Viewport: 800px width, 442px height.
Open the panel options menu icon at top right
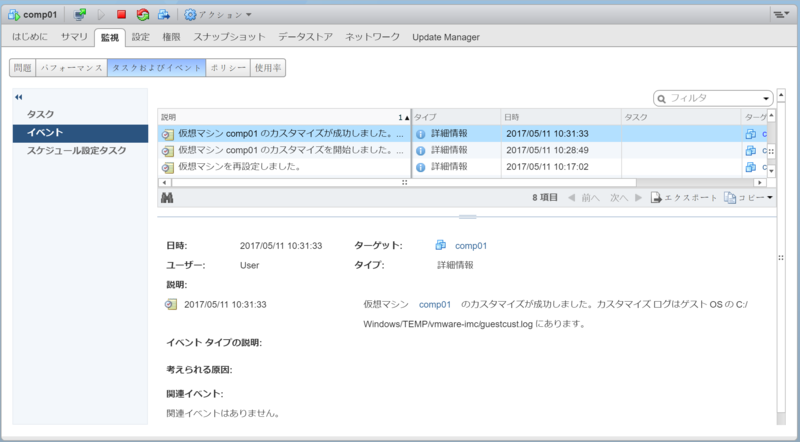pos(781,15)
